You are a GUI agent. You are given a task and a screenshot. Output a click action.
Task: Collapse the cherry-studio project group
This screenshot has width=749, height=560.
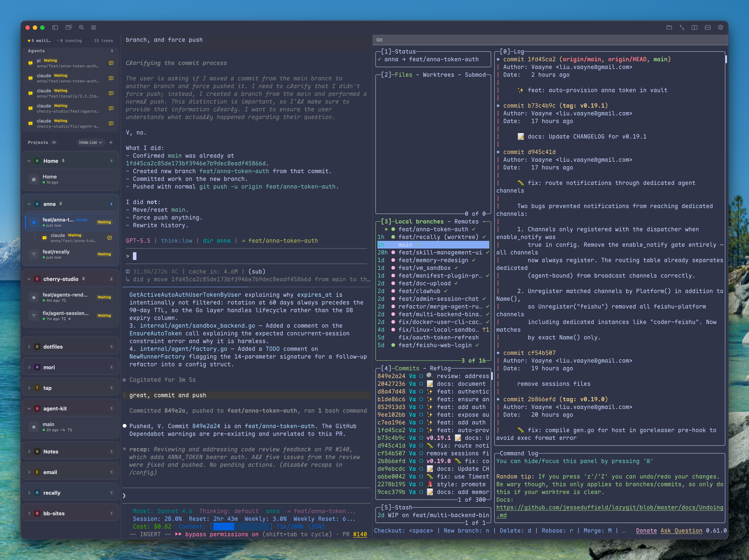29,279
